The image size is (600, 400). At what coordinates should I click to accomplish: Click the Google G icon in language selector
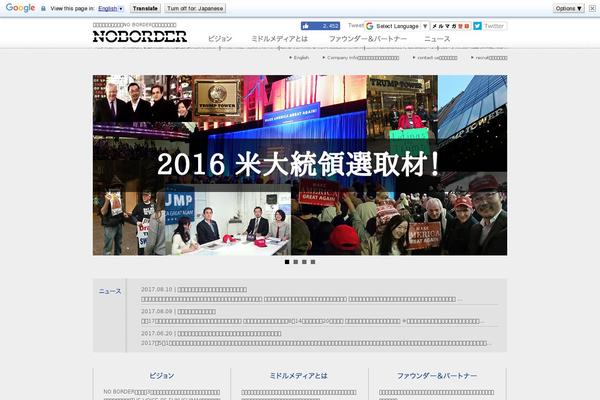pos(370,26)
